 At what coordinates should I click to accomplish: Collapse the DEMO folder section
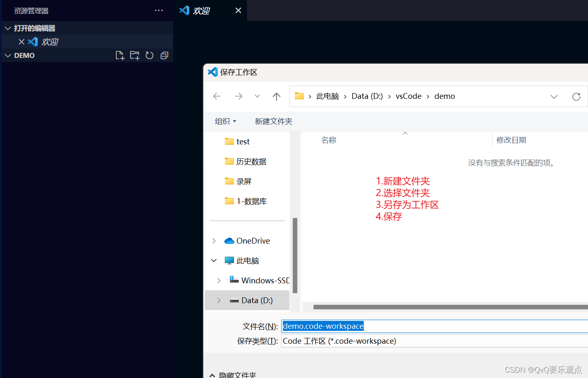(x=8, y=55)
